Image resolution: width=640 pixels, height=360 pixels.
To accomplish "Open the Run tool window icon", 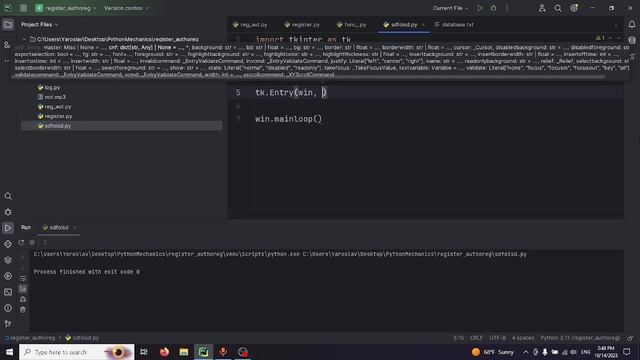I will [8, 228].
